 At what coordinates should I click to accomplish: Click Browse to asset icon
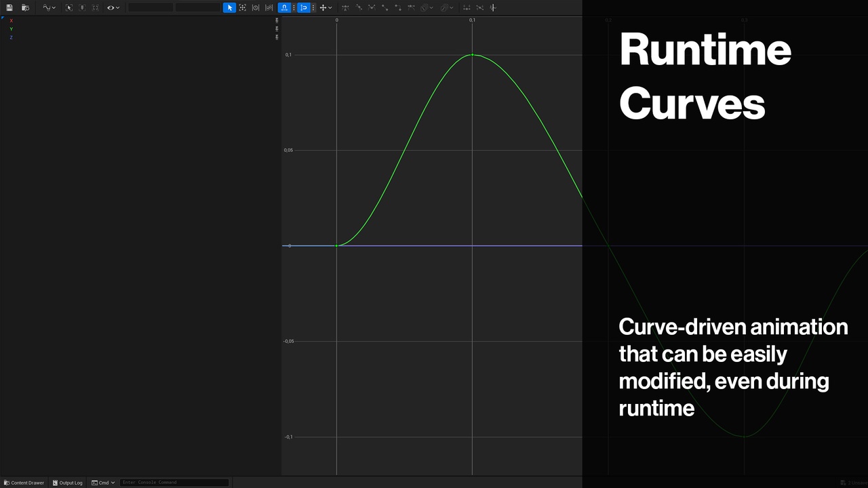pyautogui.click(x=25, y=7)
